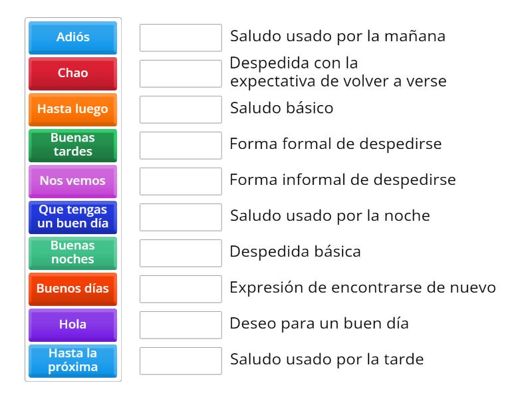This screenshot has width=532, height=399.
Task: Click the answer box beside 'Saludo usado por la mañana'
Action: [x=180, y=38]
